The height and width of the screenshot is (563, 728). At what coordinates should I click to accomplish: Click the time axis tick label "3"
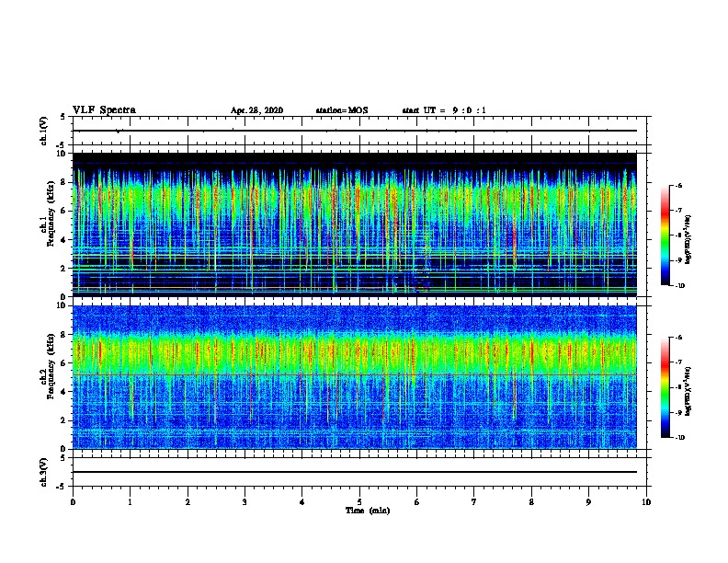(245, 502)
